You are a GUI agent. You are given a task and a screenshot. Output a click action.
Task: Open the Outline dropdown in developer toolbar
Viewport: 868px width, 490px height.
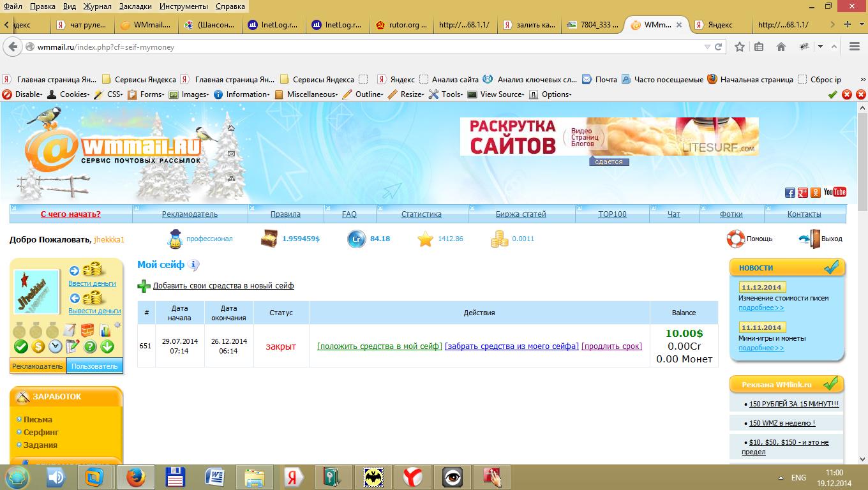point(364,94)
